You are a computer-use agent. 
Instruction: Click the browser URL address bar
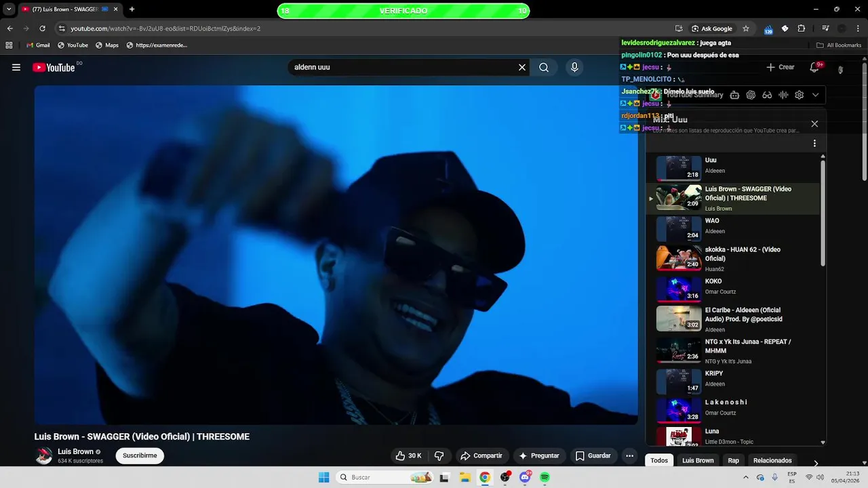(x=366, y=28)
